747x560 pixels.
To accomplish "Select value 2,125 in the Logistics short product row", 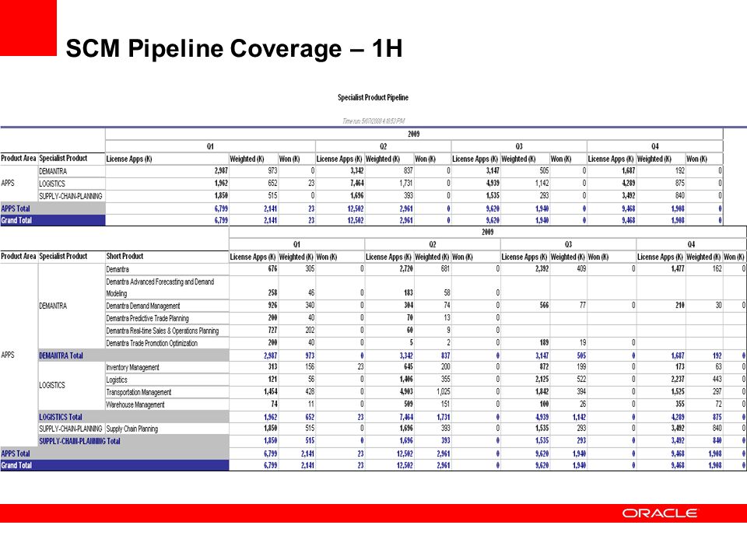I will tap(542, 379).
